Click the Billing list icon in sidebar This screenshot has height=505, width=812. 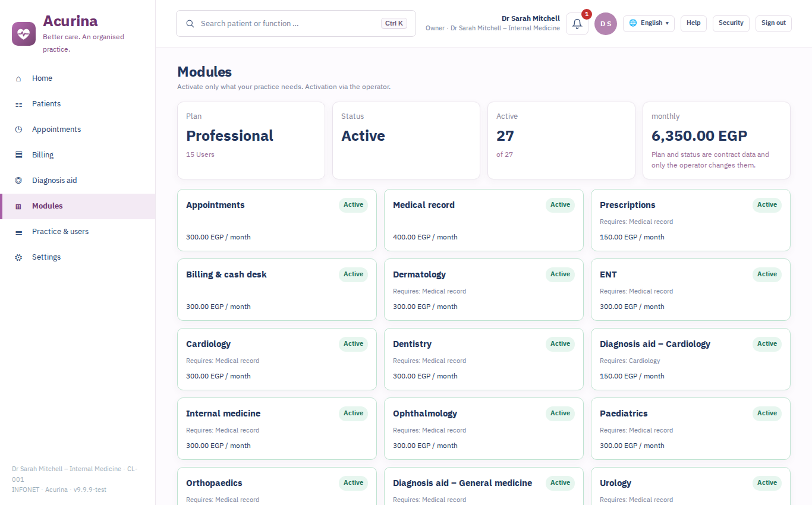coord(18,155)
